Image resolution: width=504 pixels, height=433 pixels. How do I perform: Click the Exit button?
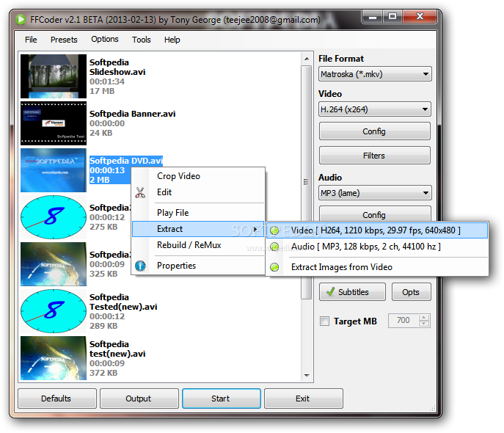[x=303, y=399]
